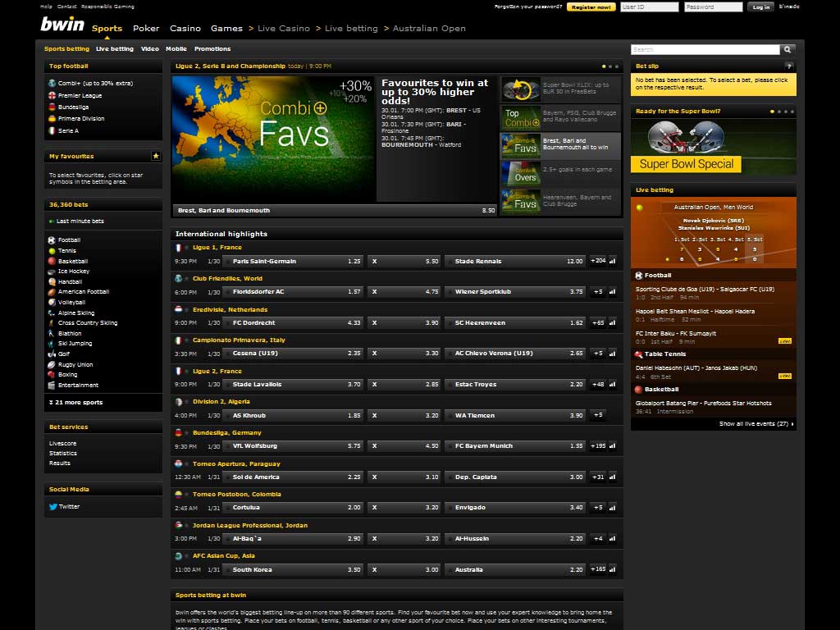This screenshot has width=840, height=630.
Task: Click the Entertainment icon in sports list
Action: (x=52, y=386)
